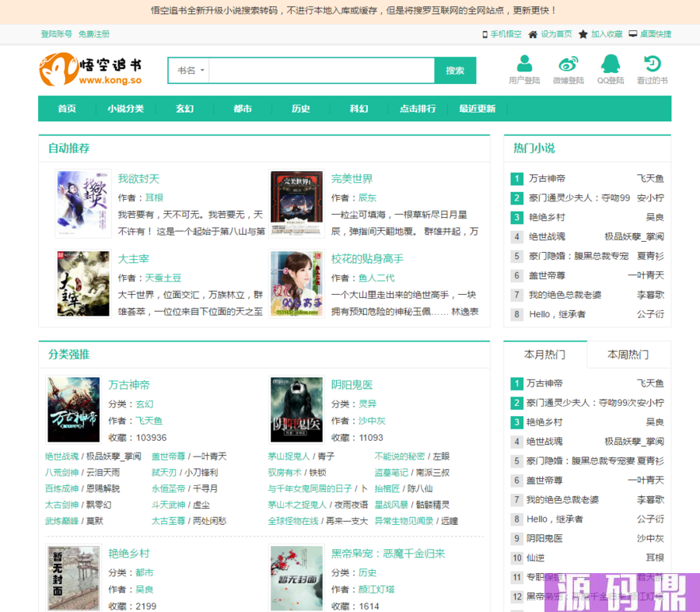Open the 我欲封天 book cover thumbnail
The width and height of the screenshot is (700, 612).
point(83,204)
